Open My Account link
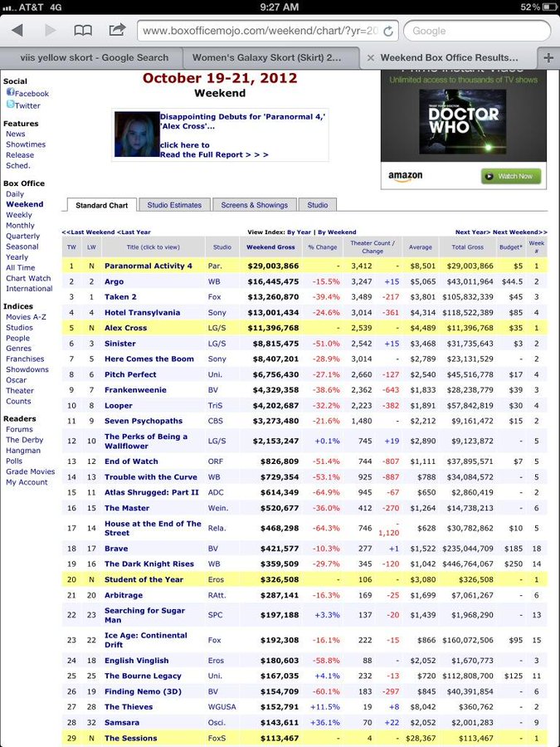560x747 pixels. coord(27,481)
